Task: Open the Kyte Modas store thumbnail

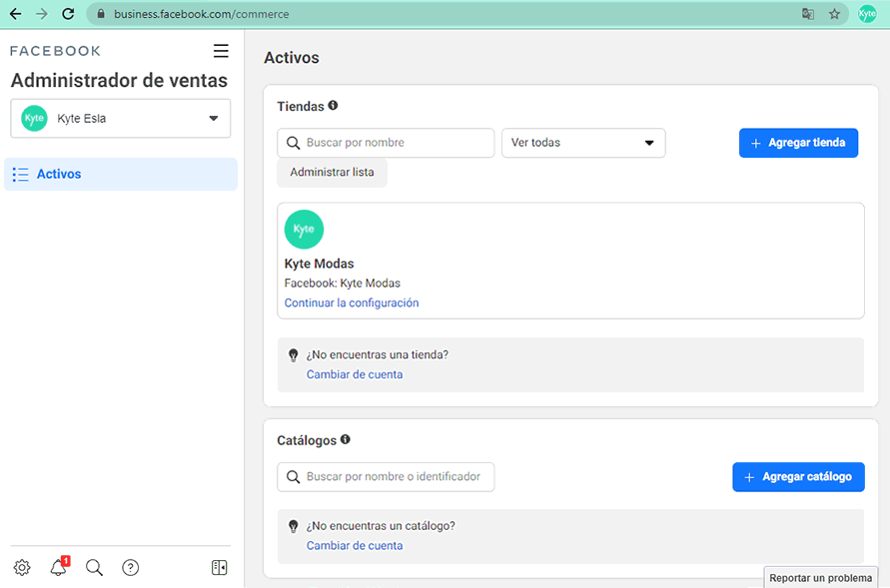Action: click(x=304, y=229)
